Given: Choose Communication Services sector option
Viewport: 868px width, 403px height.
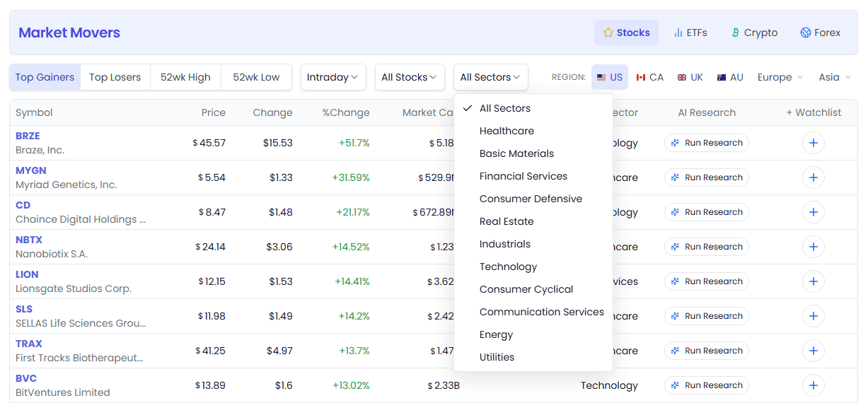Looking at the screenshot, I should point(533,312).
